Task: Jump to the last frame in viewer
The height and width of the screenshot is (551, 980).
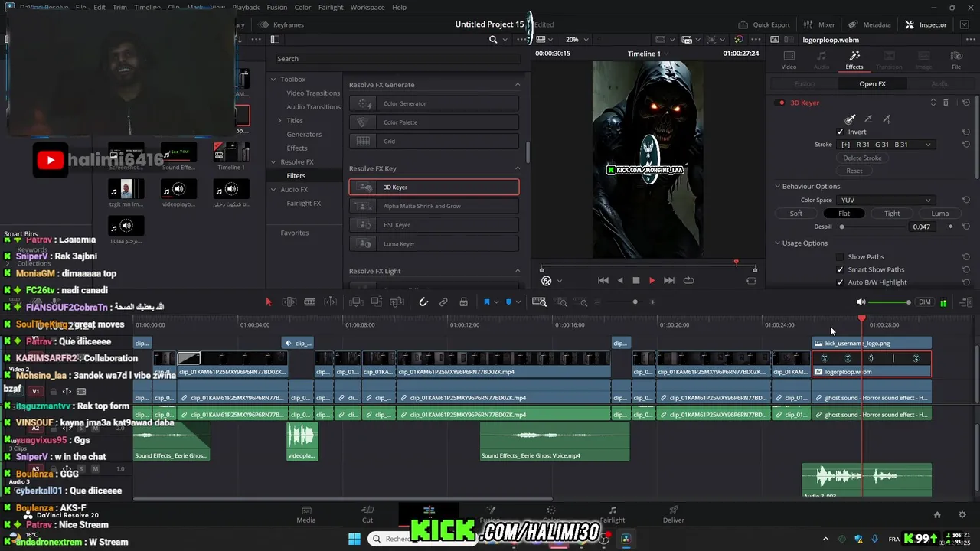Action: [x=669, y=281]
